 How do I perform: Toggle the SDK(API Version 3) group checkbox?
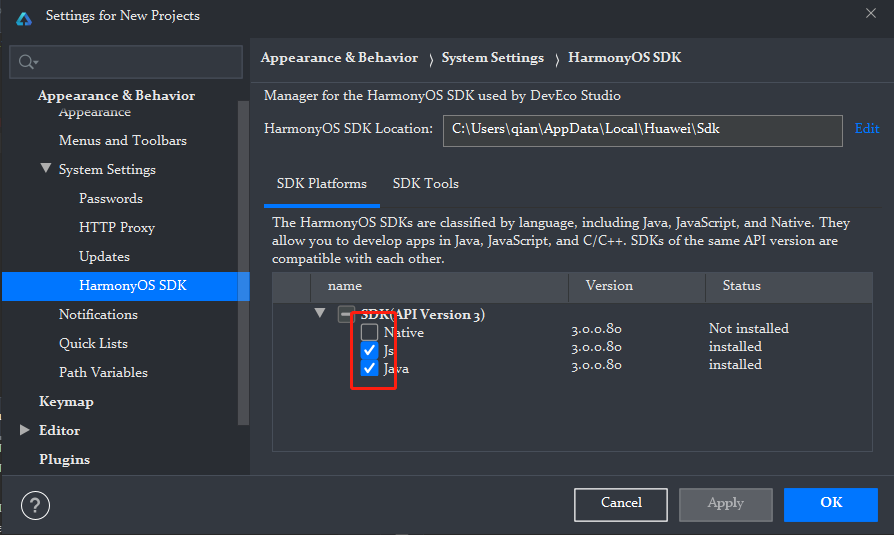tap(346, 314)
